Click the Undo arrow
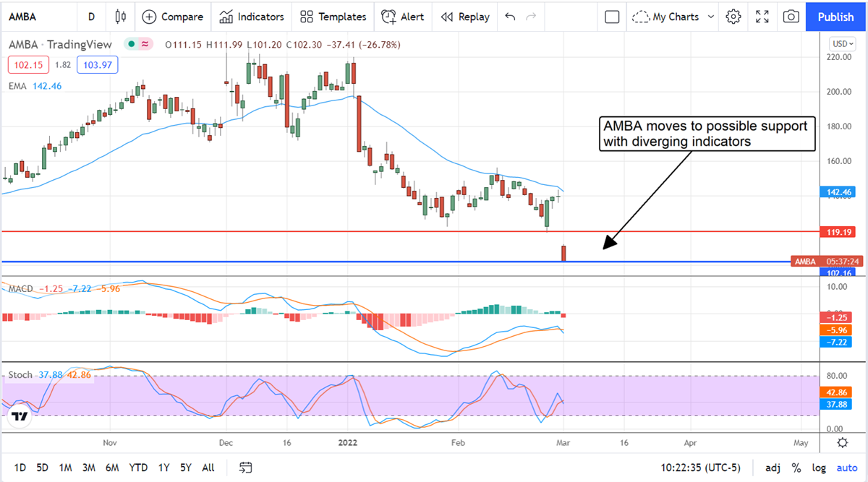 [x=510, y=17]
